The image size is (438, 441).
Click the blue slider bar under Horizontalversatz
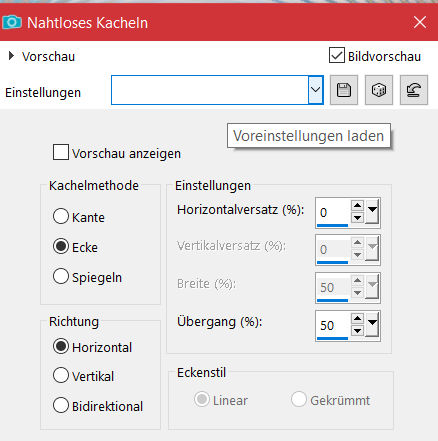point(332,226)
